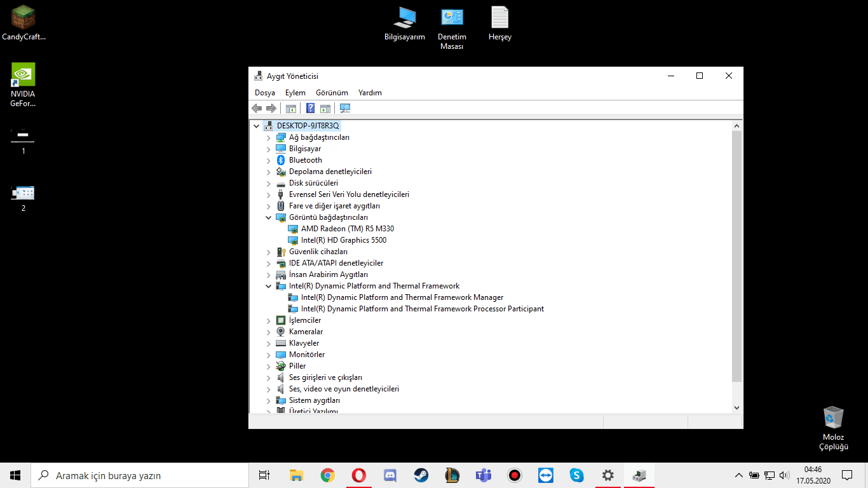The height and width of the screenshot is (488, 868).
Task: Toggle the console tree toolbar icon
Action: (x=291, y=108)
